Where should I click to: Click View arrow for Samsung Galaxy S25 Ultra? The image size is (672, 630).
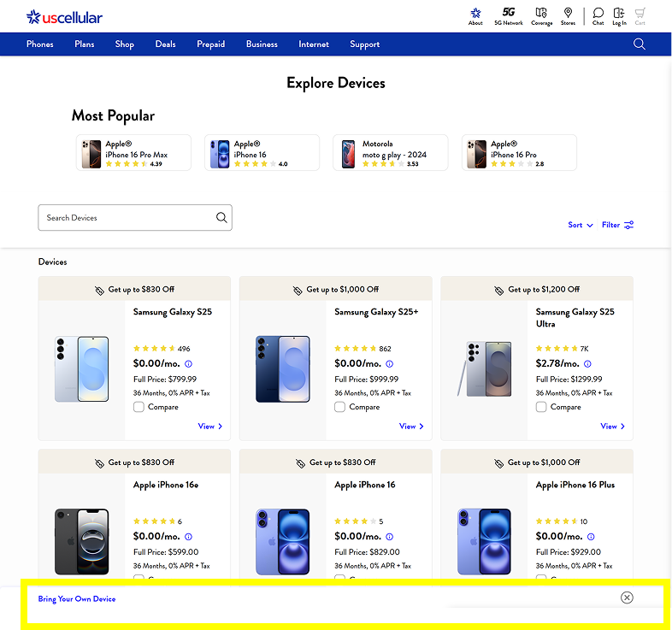coord(613,426)
